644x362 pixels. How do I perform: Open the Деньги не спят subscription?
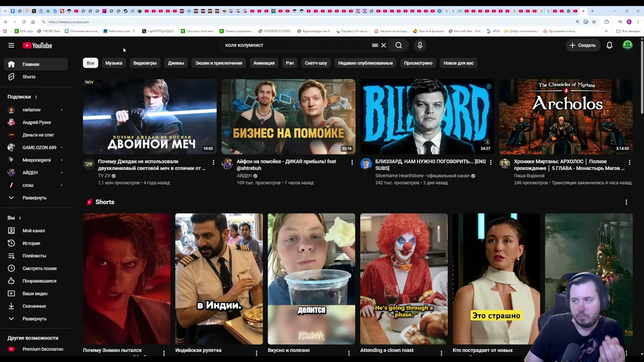(x=35, y=135)
